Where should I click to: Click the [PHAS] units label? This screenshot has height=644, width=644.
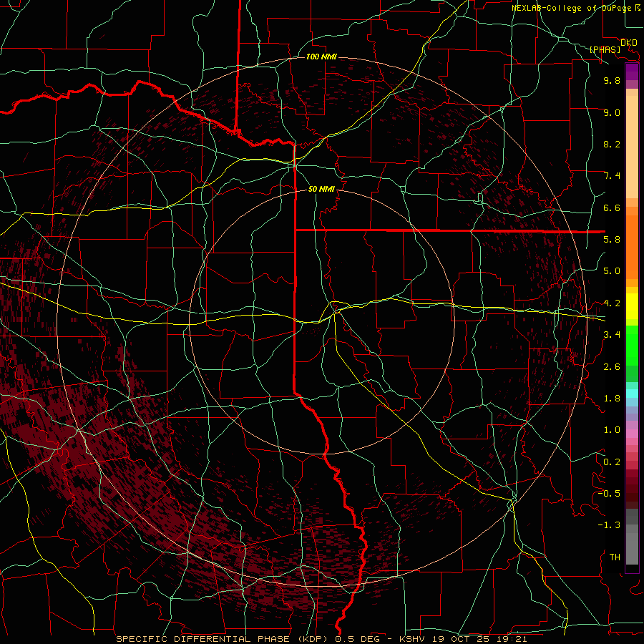tap(605, 50)
